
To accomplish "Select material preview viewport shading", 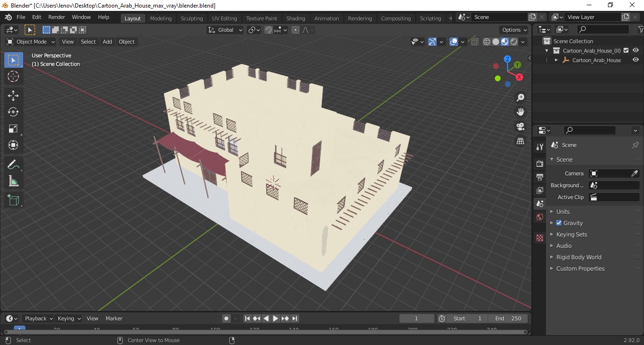I will [x=505, y=42].
